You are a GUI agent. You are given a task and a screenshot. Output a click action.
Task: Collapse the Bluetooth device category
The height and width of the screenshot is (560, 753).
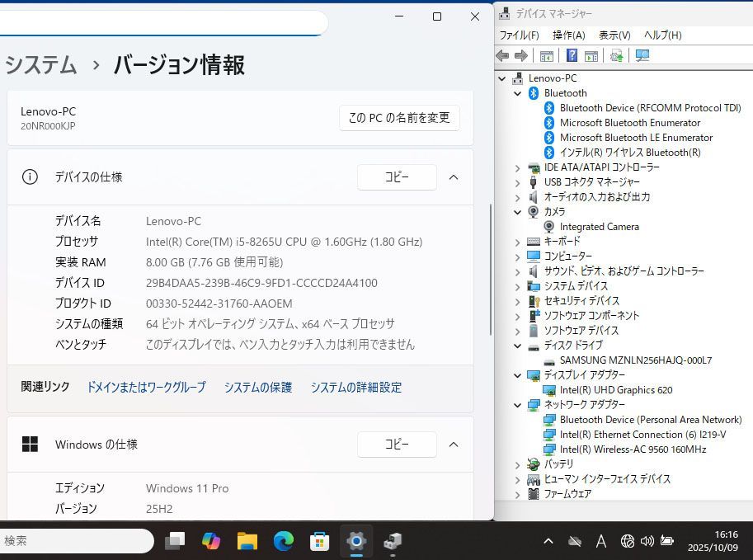518,93
